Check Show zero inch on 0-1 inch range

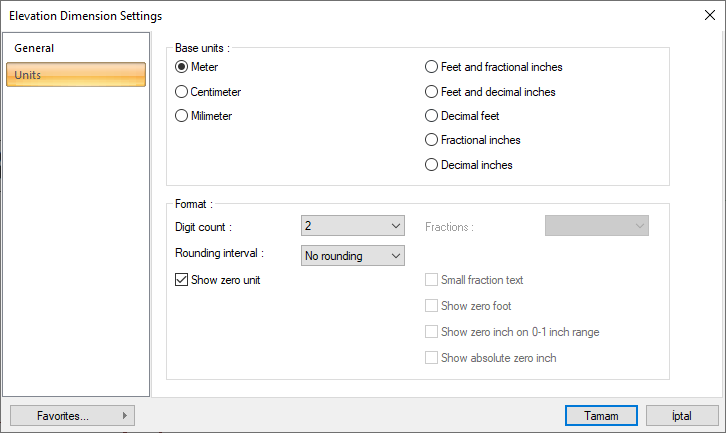click(432, 332)
